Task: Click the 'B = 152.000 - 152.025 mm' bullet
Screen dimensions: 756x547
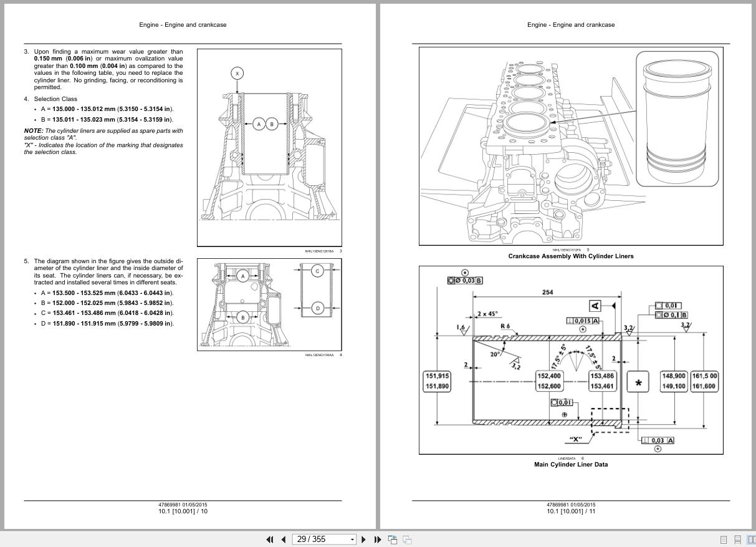Action: [107, 303]
